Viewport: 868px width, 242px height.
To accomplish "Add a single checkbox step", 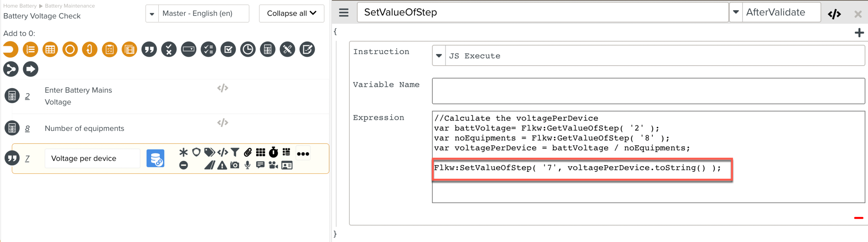I will 228,49.
